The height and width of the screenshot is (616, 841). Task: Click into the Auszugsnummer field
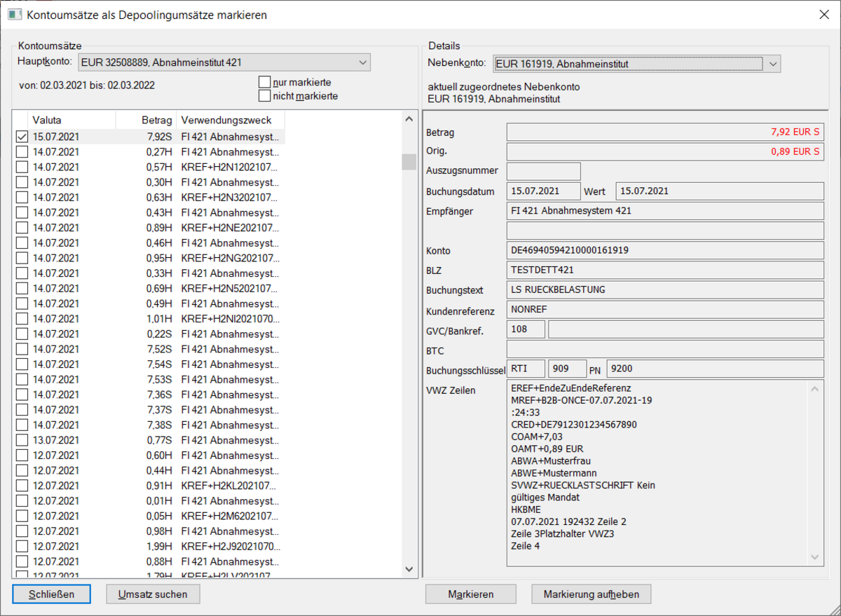543,171
